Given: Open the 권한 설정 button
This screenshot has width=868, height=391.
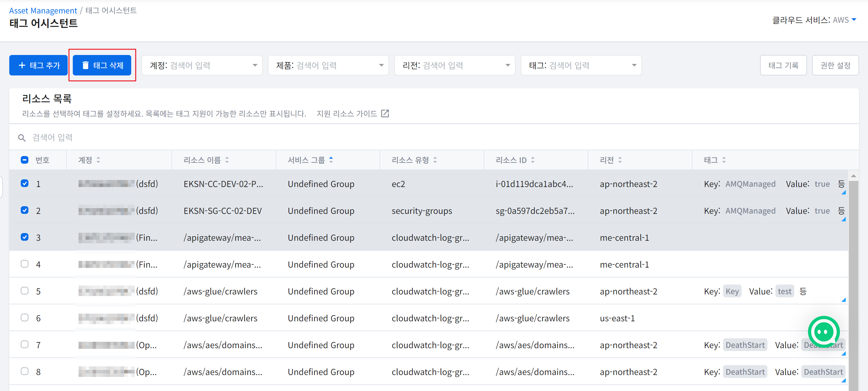Looking at the screenshot, I should tap(835, 65).
